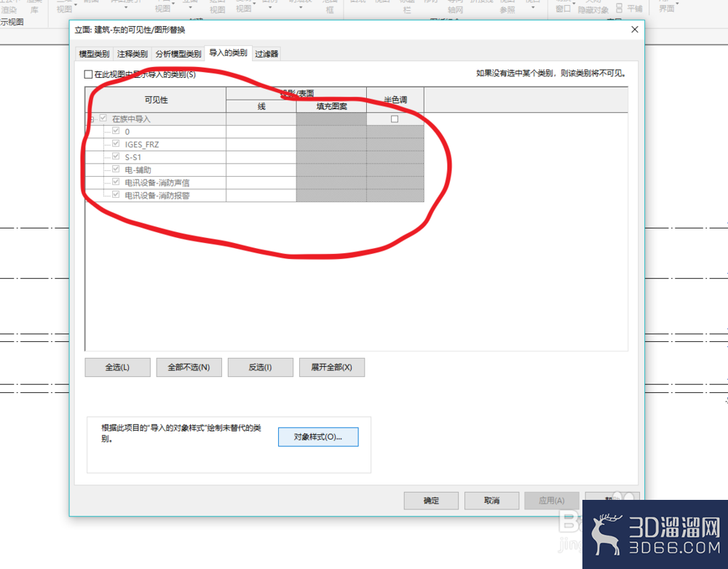
Task: Enable 在此视图中显示导入的类别(S) checkbox
Action: pos(88,74)
